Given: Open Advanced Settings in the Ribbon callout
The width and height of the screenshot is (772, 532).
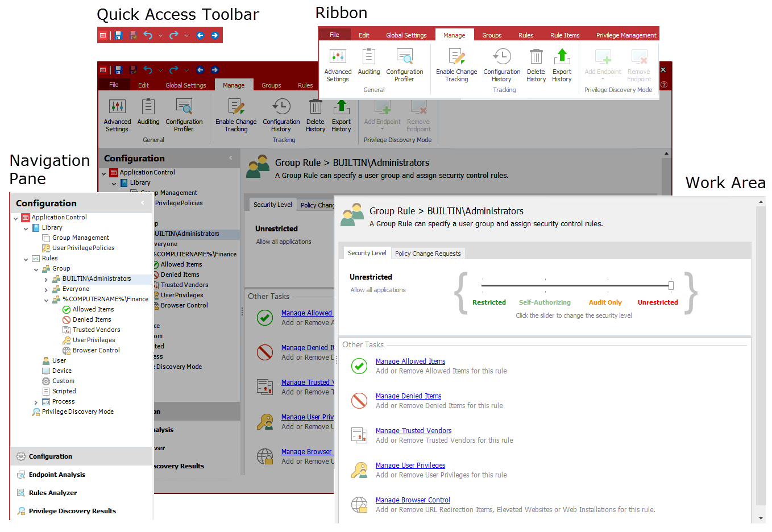Looking at the screenshot, I should click(x=338, y=65).
